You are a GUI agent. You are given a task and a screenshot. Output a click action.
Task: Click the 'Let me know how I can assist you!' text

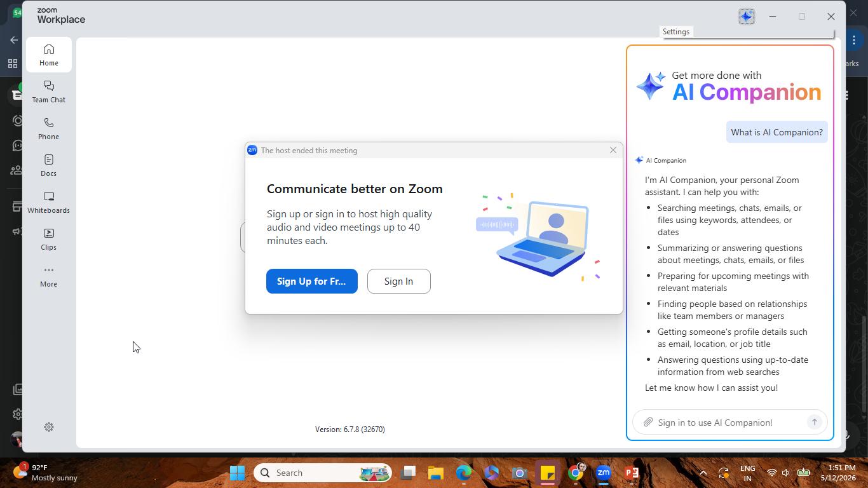click(711, 388)
